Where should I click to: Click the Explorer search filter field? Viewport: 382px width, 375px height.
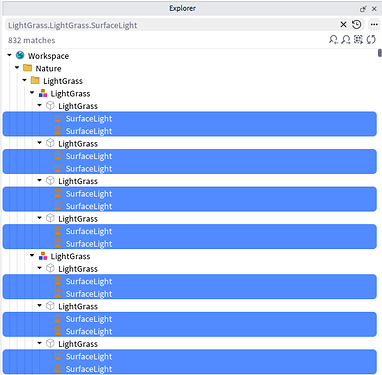pyautogui.click(x=172, y=25)
